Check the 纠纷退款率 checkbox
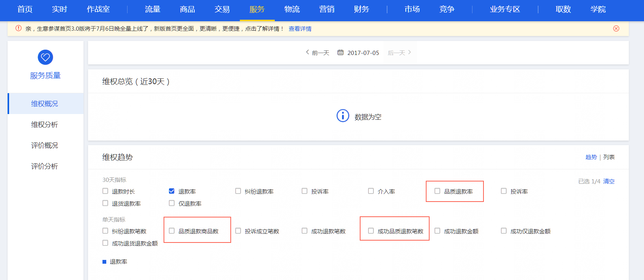644x280 pixels. point(238,191)
